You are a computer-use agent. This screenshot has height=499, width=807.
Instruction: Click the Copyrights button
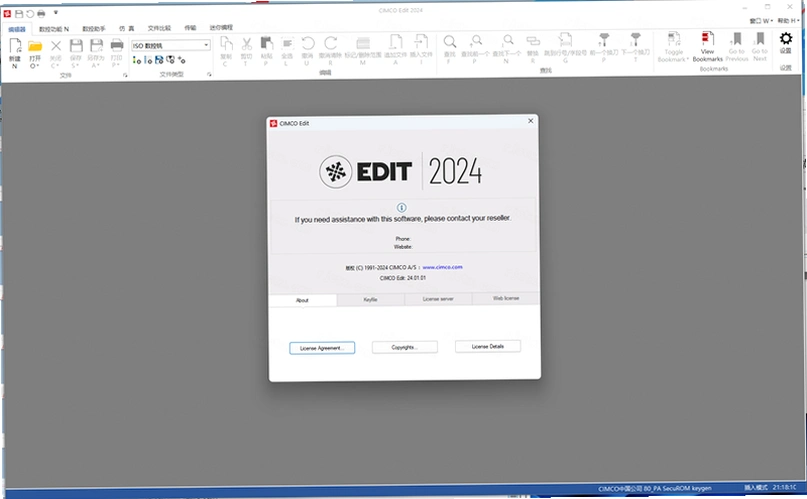click(x=405, y=347)
